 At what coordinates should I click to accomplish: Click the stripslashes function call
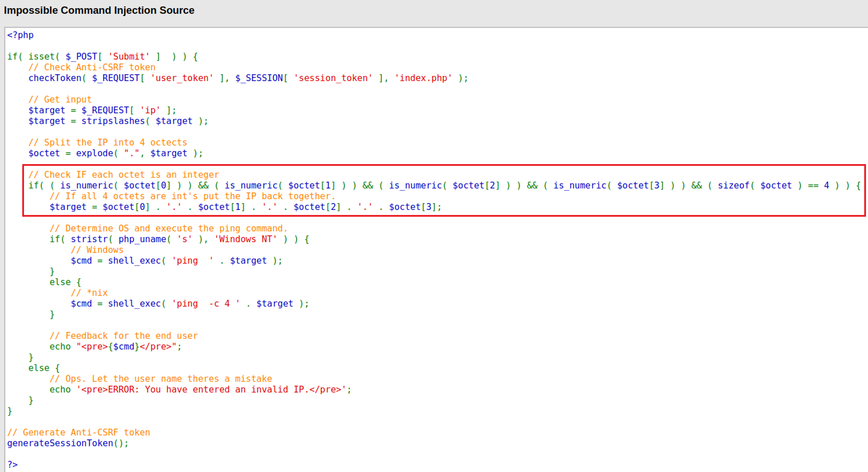click(113, 121)
